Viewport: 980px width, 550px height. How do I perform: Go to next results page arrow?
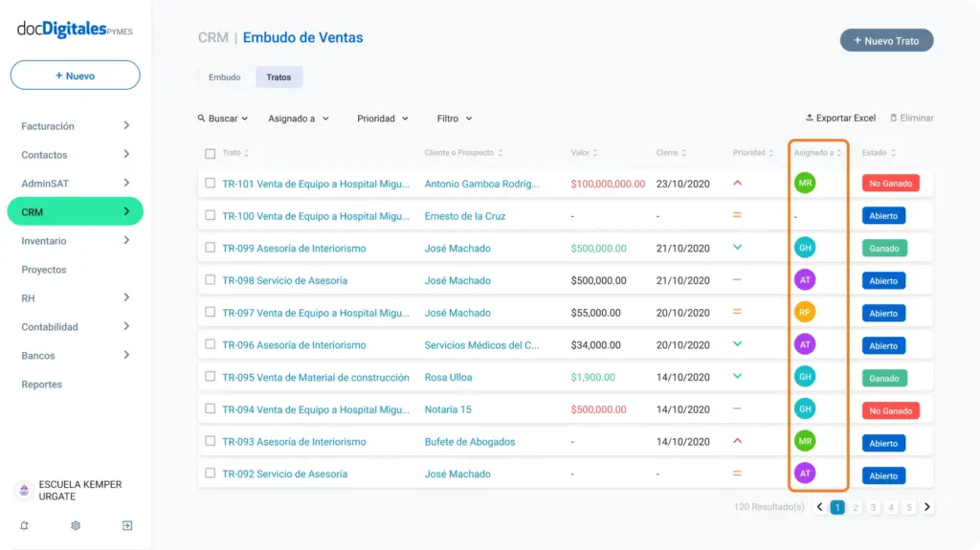(x=927, y=508)
